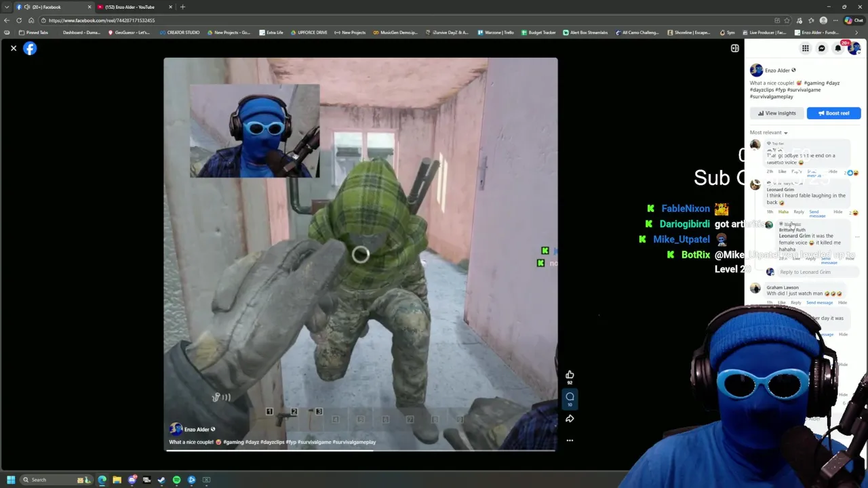Open the Alert Box Streamlabs bookmark

point(585,33)
